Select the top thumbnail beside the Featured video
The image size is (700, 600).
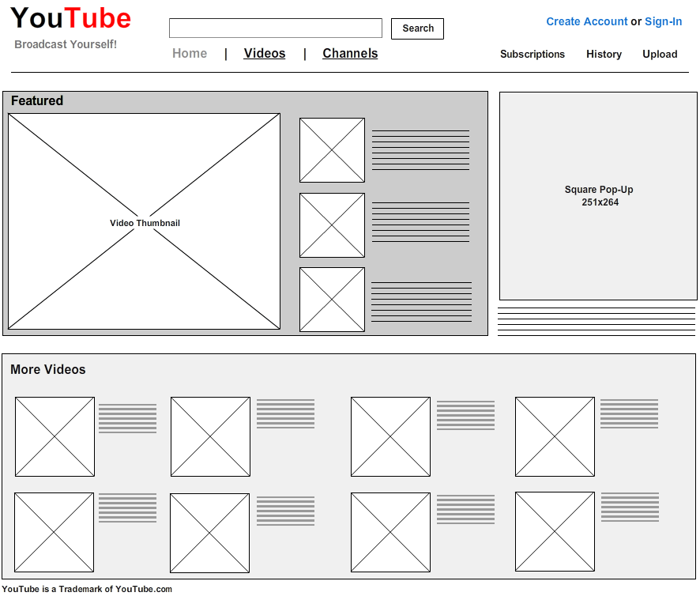(x=332, y=149)
